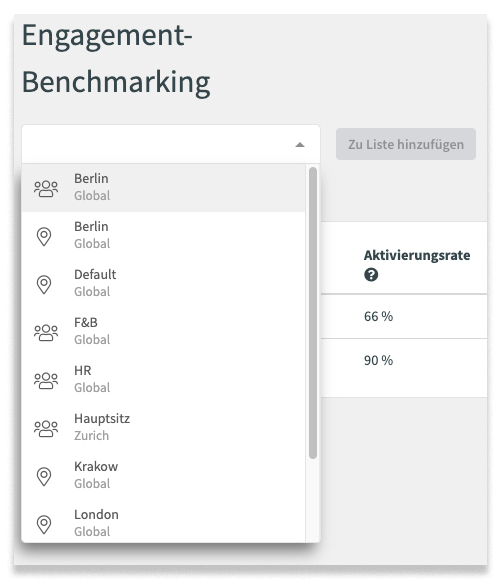The width and height of the screenshot is (501, 579).
Task: Choose the Default Global location option
Action: tap(163, 284)
